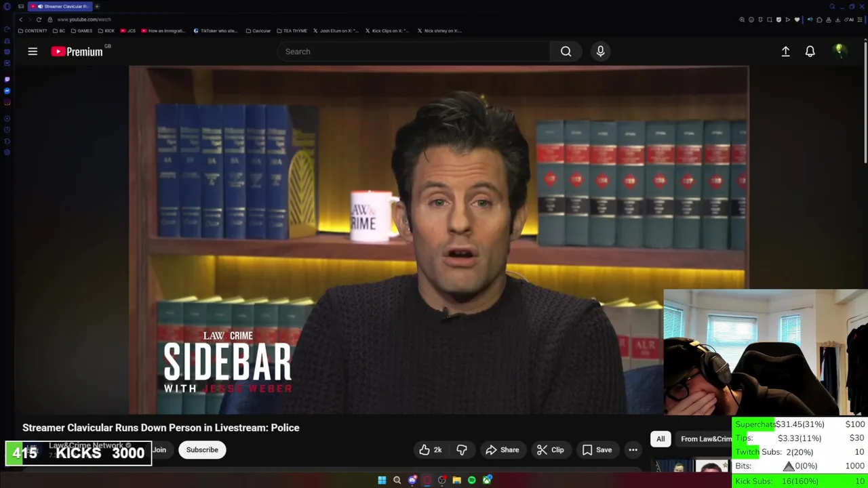Open the Create upload arrow icon
Screen dimensions: 868x488
[x=785, y=52]
